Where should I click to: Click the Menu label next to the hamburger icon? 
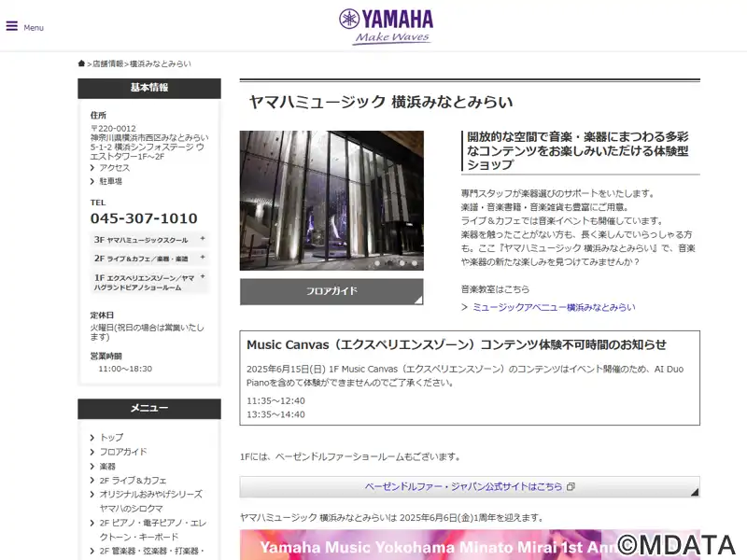click(x=34, y=28)
